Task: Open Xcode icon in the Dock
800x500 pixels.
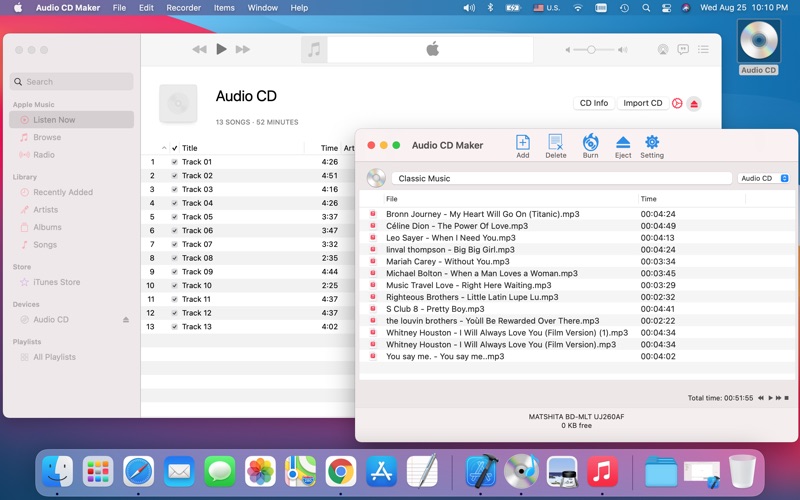Action: 481,471
